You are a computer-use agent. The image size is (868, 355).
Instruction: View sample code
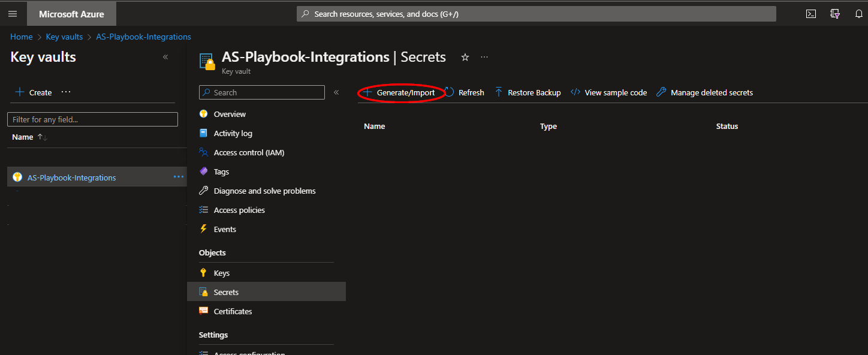(x=608, y=92)
